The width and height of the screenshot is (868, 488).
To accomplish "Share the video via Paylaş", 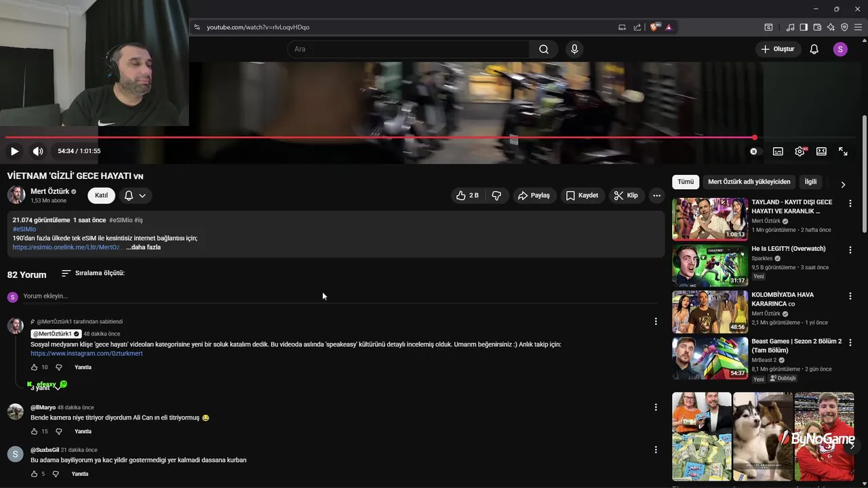I will click(x=534, y=195).
